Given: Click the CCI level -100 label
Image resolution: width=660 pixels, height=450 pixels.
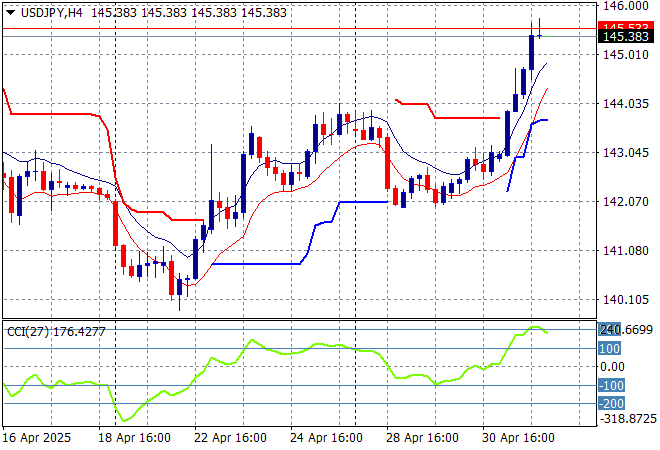Looking at the screenshot, I should click(611, 385).
